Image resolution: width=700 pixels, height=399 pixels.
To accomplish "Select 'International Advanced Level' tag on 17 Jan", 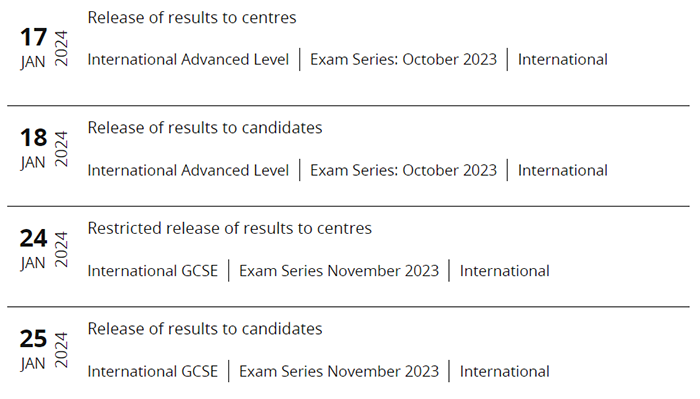I will 188,59.
